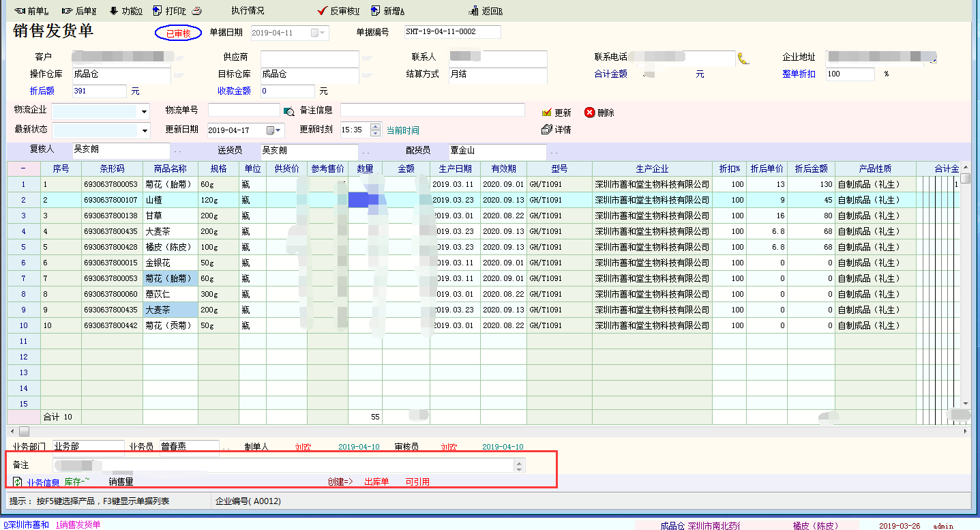980x530 pixels.
Task: Expand the 物流企业 dropdown
Action: click(x=144, y=111)
